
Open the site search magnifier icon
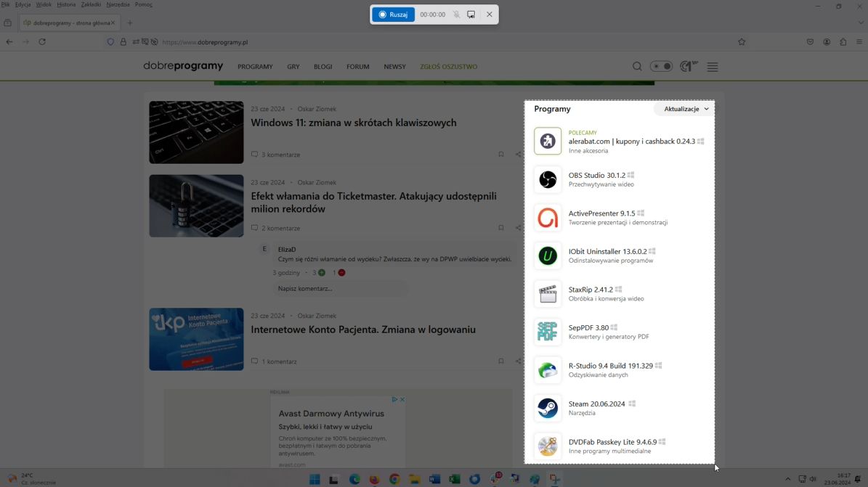click(637, 66)
